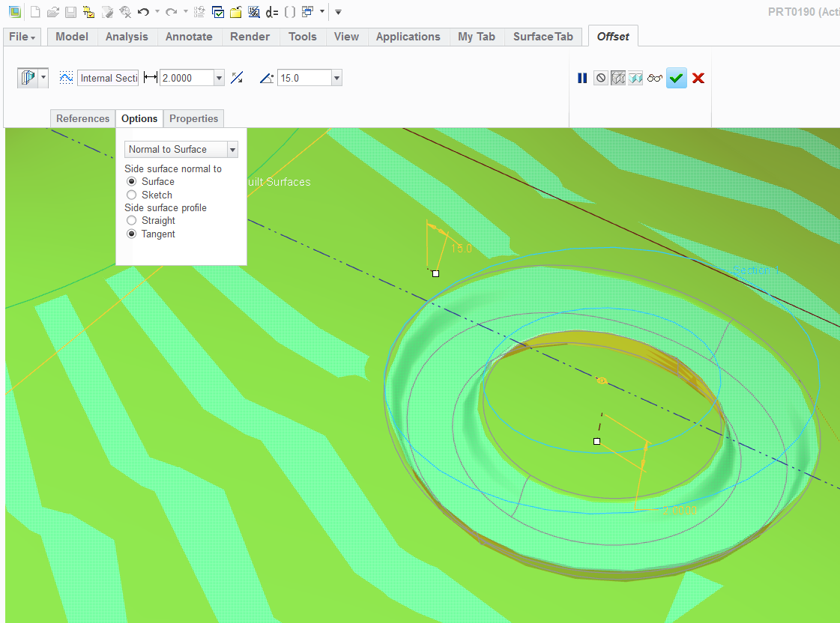This screenshot has height=623, width=840.
Task: Click the Open file icon
Action: [52, 12]
